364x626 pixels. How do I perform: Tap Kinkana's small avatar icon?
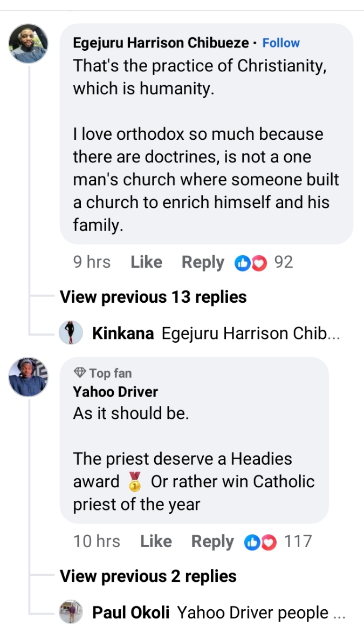[71, 333]
